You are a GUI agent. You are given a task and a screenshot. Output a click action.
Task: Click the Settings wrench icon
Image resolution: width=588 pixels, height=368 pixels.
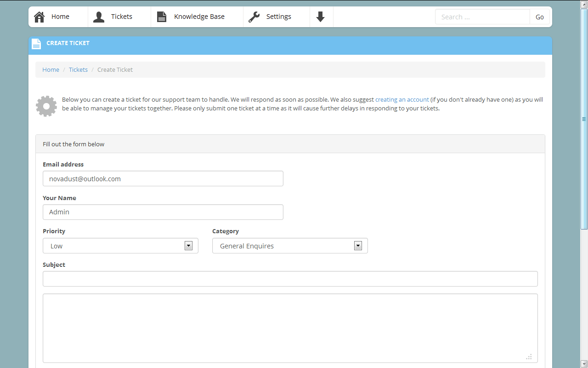pyautogui.click(x=254, y=17)
